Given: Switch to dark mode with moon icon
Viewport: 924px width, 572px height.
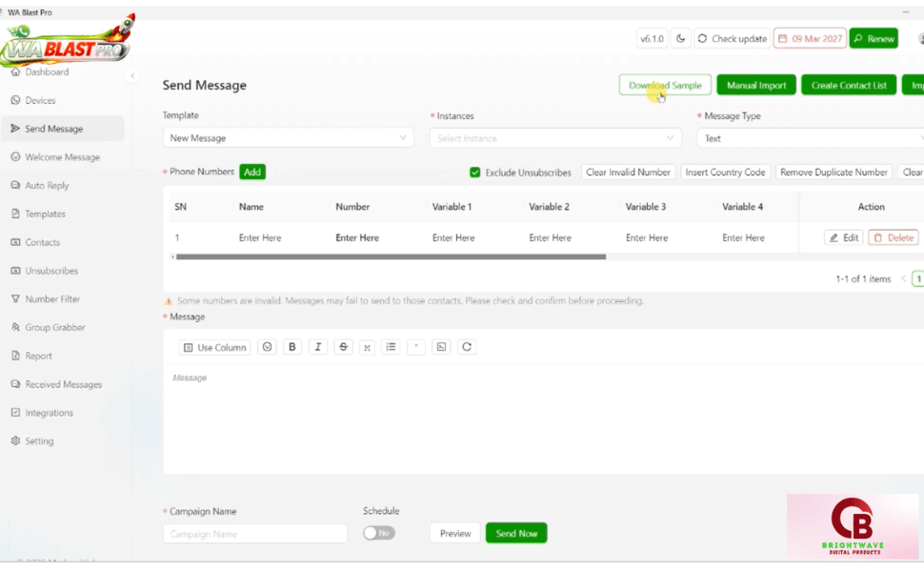Looking at the screenshot, I should click(681, 39).
